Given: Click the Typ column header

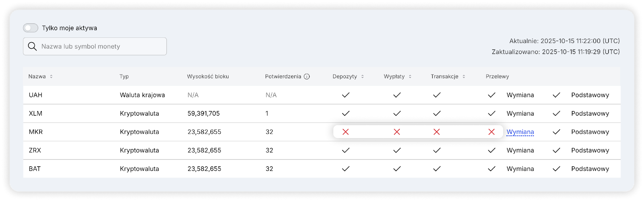Looking at the screenshot, I should coord(124,77).
